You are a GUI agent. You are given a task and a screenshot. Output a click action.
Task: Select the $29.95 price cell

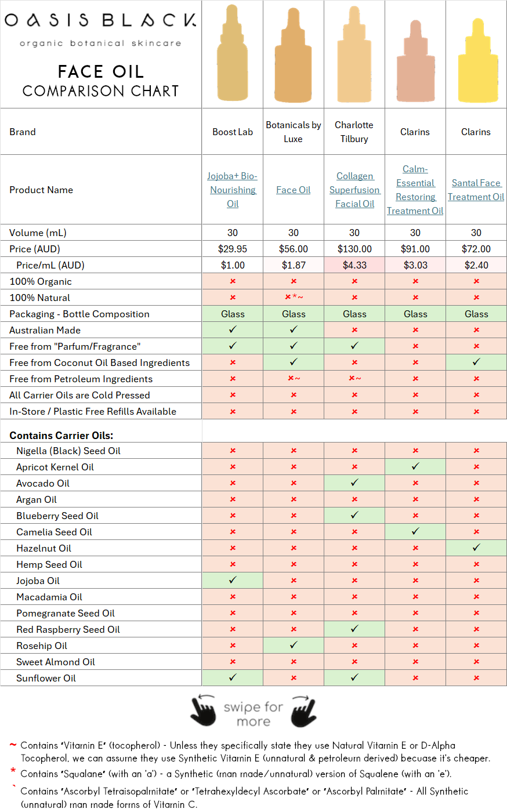point(233,249)
